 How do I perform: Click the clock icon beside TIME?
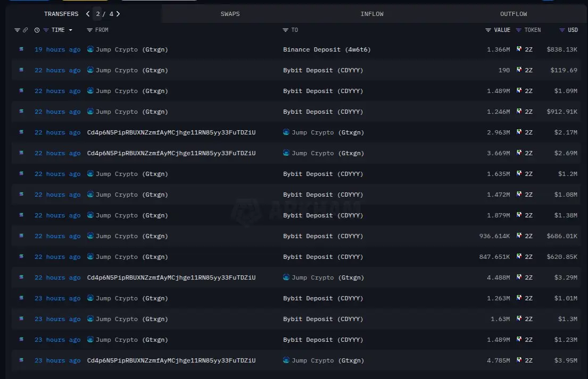[37, 30]
